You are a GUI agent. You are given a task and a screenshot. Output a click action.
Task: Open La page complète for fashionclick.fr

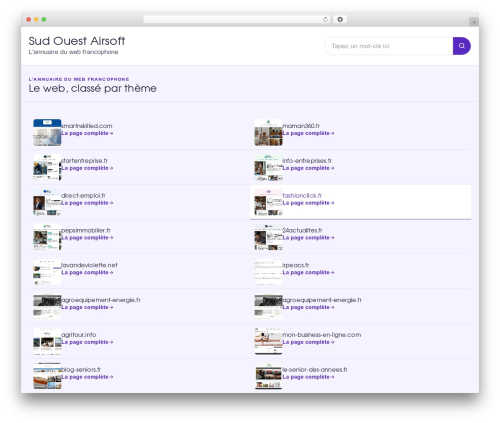[308, 203]
